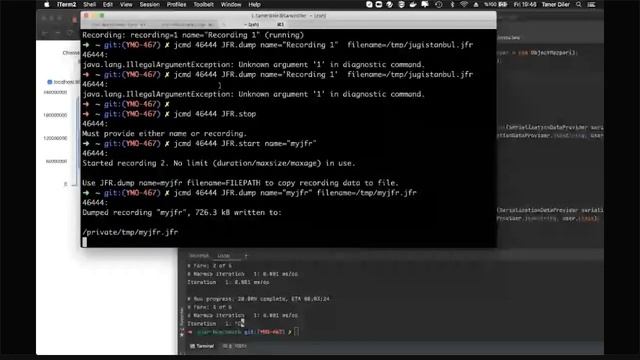This screenshot has width=640, height=360.
Task: Open the Session menu
Action: [x=149, y=4]
